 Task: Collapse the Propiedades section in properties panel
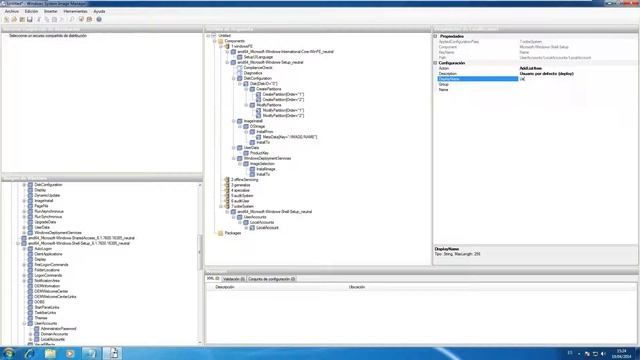pos(436,36)
